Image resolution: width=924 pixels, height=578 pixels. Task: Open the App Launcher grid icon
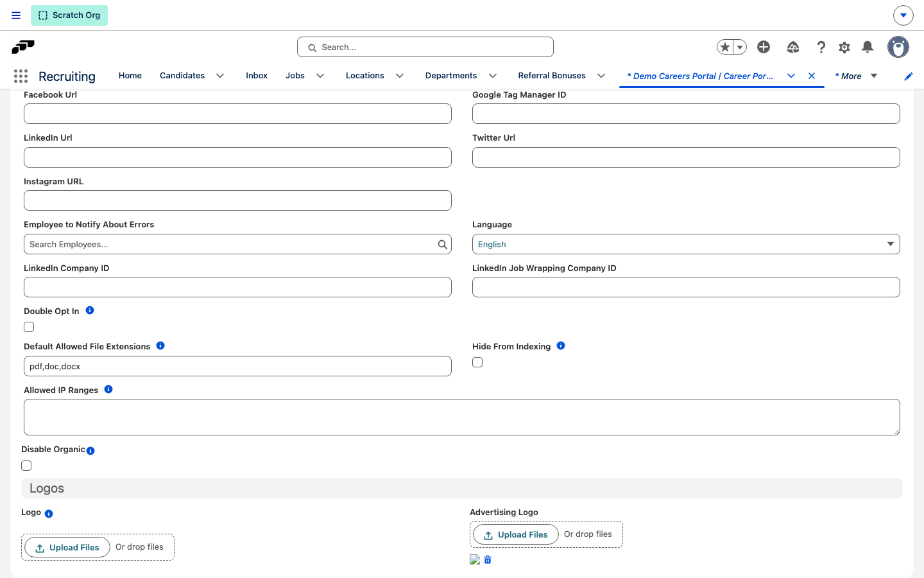coord(21,76)
